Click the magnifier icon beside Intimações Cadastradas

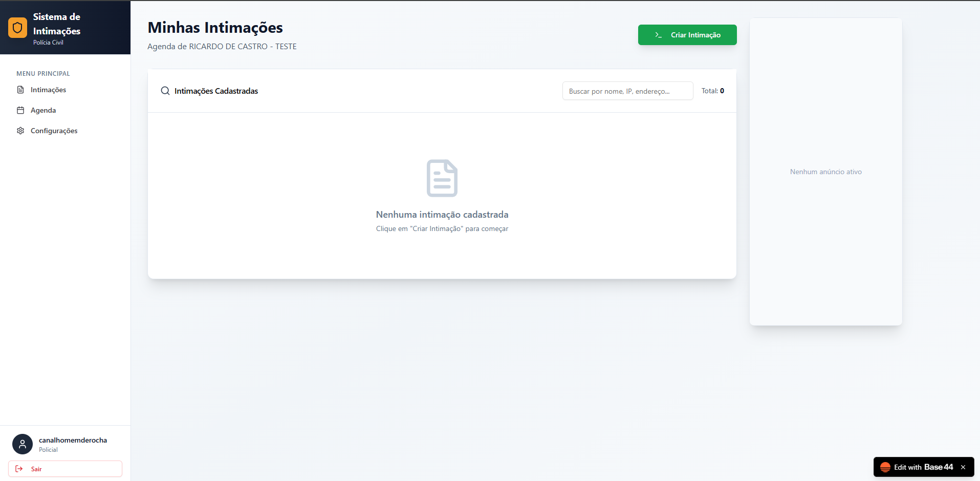tap(165, 91)
